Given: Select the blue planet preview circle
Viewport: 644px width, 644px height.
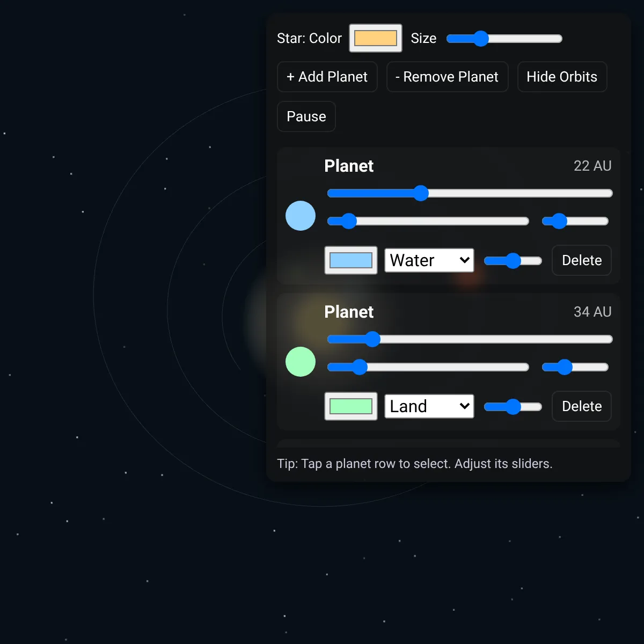Looking at the screenshot, I should tap(301, 216).
